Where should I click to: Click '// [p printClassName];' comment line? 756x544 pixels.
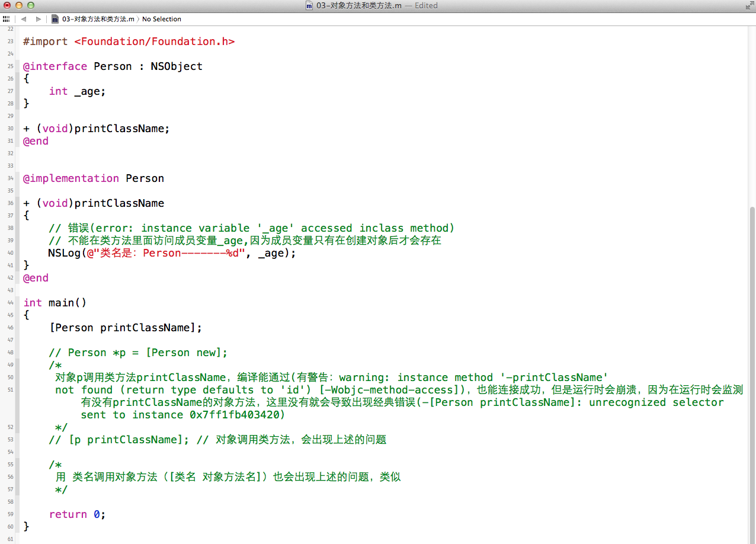(217, 440)
